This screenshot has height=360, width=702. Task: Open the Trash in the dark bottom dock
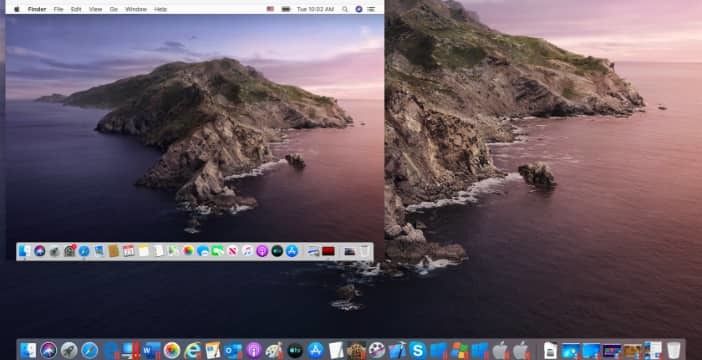(673, 350)
